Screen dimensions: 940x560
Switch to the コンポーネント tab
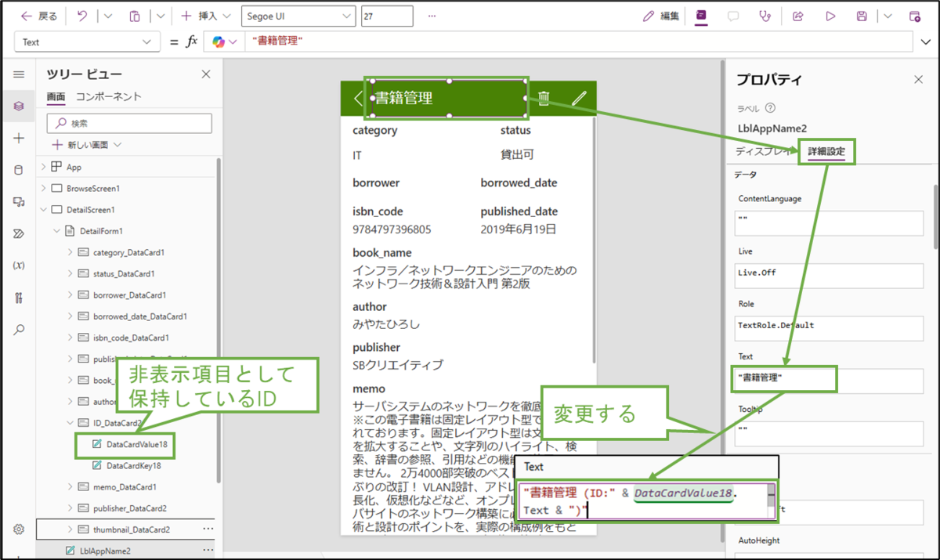(x=109, y=96)
